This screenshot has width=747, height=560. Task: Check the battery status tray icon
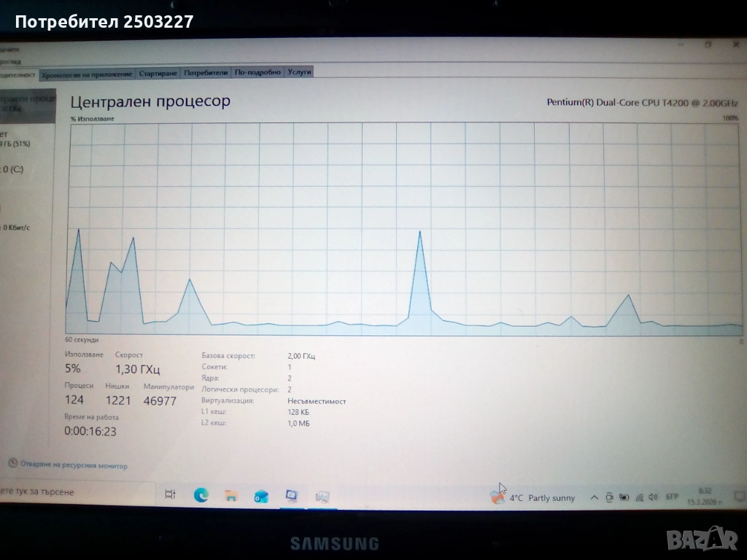[x=624, y=497]
